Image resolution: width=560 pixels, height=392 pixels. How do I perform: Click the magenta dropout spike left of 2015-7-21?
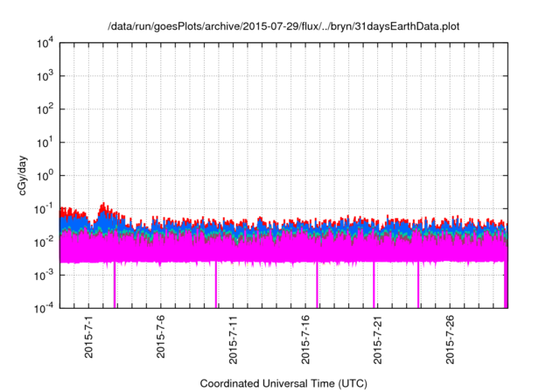coord(374,285)
